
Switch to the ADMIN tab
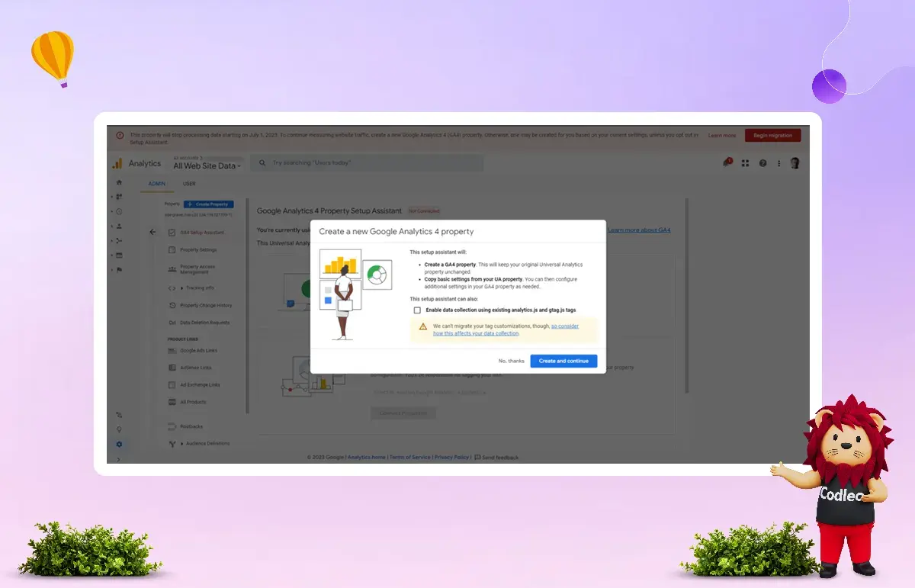(x=159, y=184)
